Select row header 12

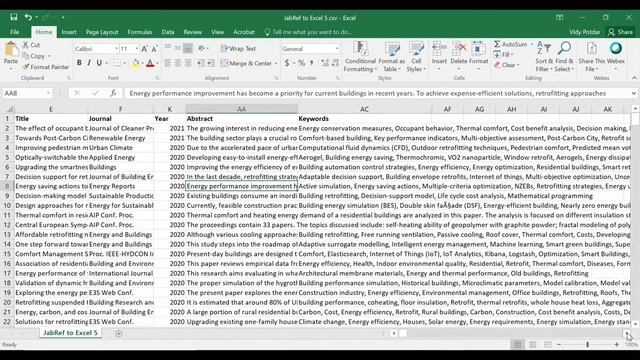click(7, 225)
